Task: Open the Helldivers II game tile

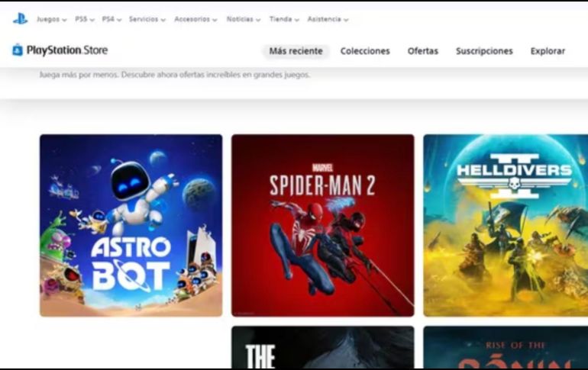Action: [506, 226]
